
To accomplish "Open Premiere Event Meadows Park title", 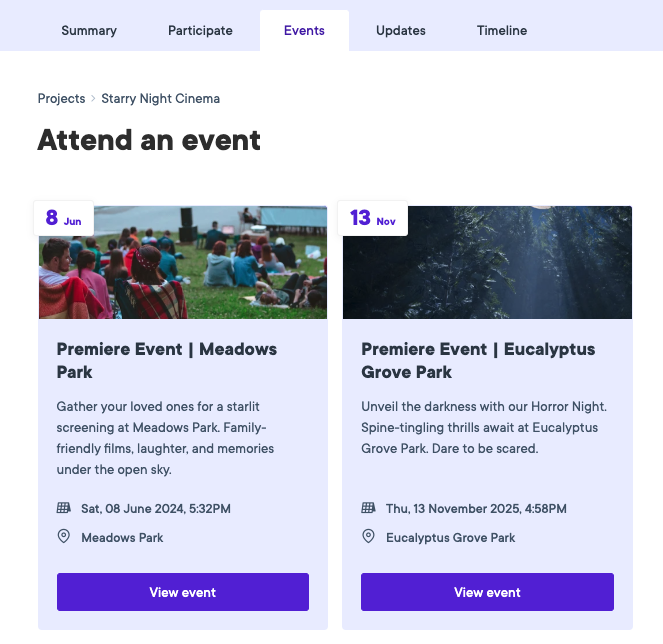I will (x=167, y=360).
